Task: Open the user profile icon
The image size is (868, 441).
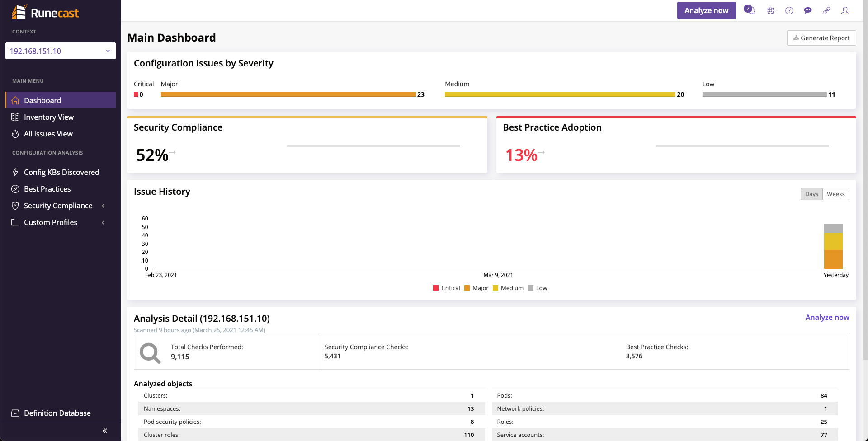Action: coord(845,10)
